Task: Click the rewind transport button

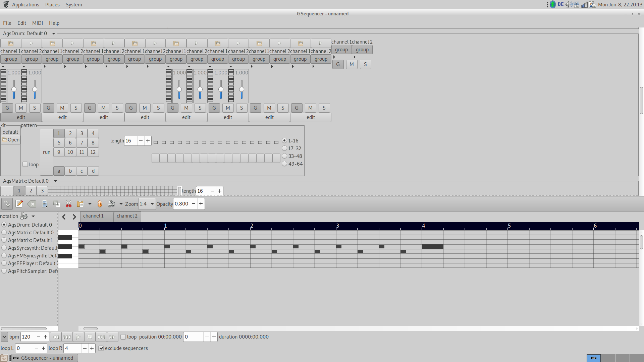Action: coord(56,337)
